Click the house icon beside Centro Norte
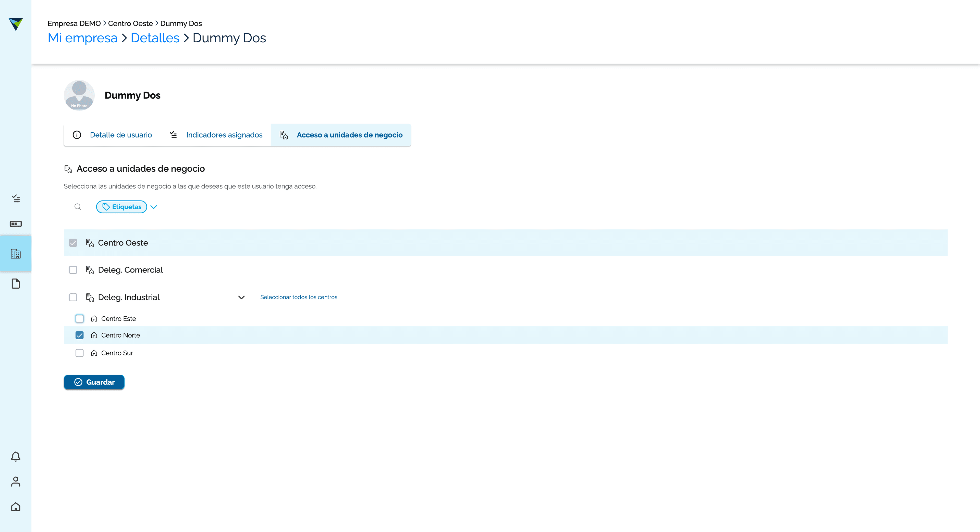 pos(94,335)
